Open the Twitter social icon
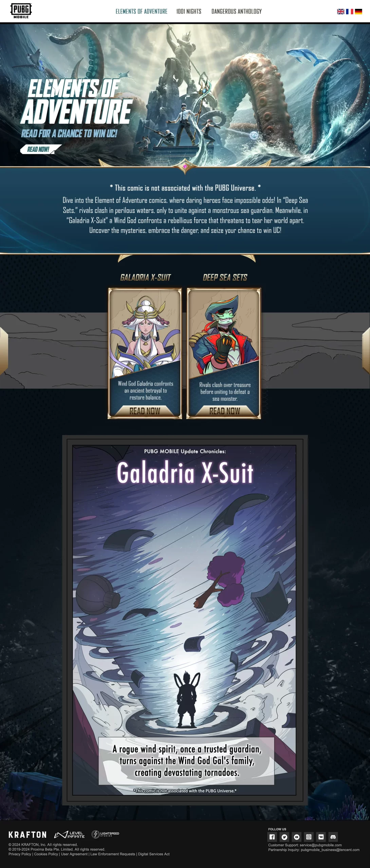370x868 pixels. (284, 837)
